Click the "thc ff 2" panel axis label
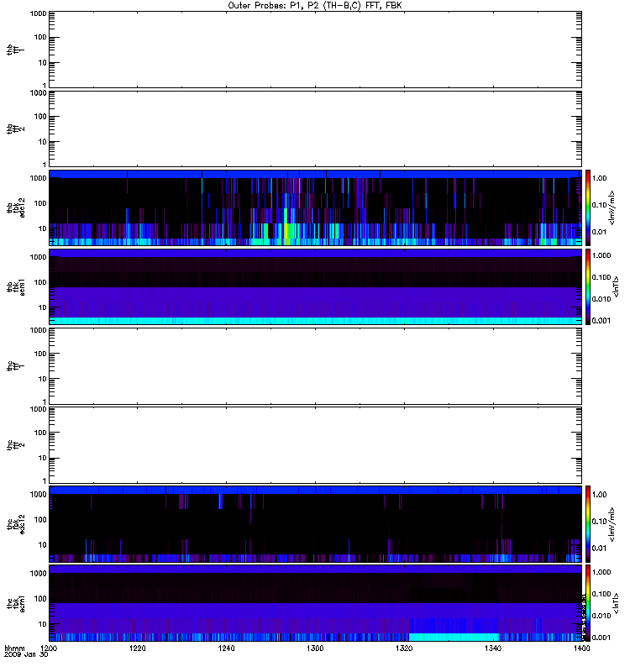The width and height of the screenshot is (630, 672). pyautogui.click(x=15, y=445)
